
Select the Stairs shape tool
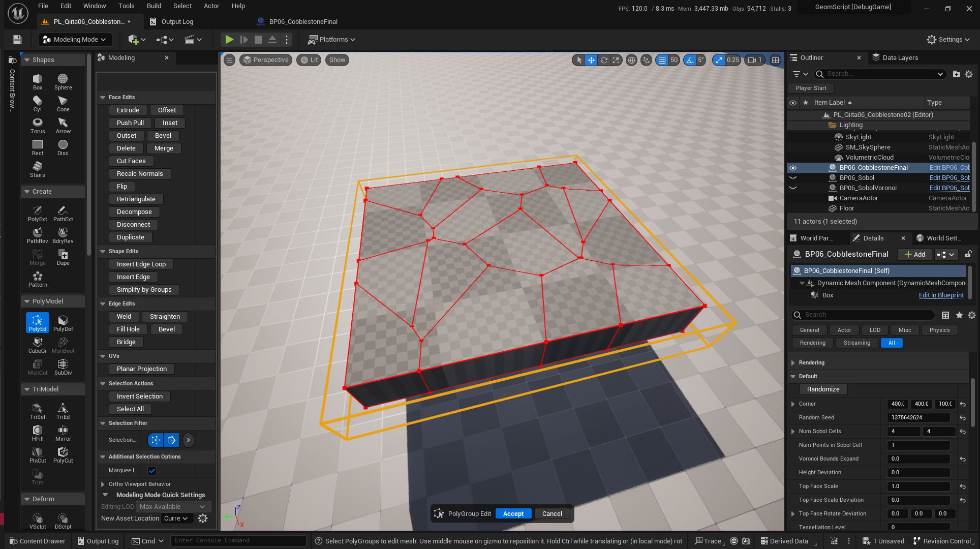[37, 168]
